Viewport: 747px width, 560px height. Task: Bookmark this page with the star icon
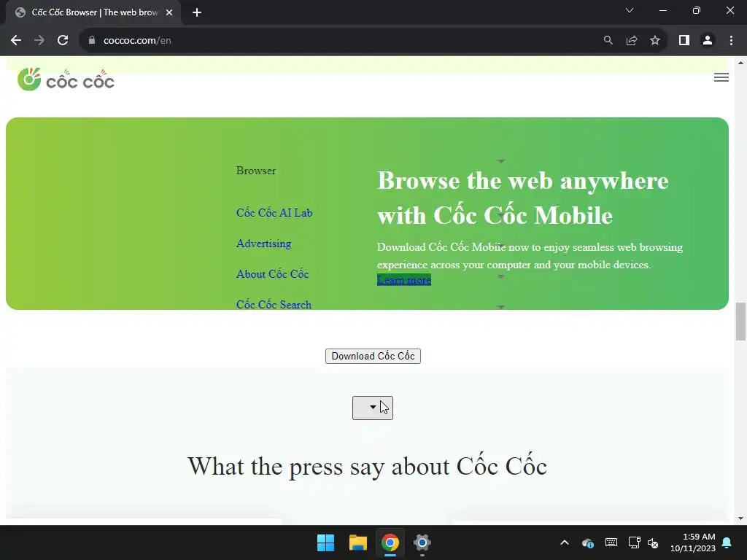(x=655, y=41)
